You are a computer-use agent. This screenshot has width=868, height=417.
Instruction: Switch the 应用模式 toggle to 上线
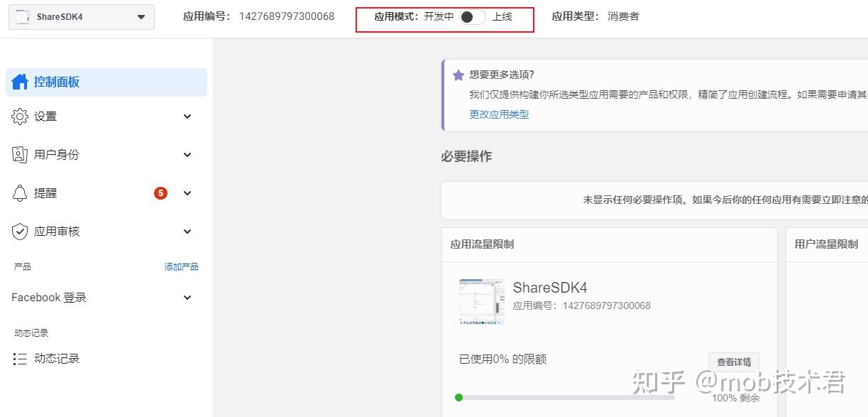pyautogui.click(x=504, y=16)
